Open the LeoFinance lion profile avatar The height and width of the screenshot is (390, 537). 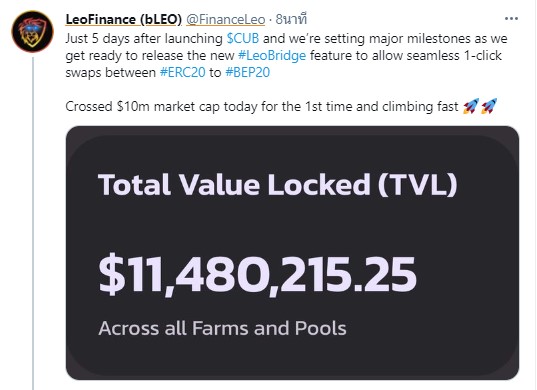[x=33, y=31]
